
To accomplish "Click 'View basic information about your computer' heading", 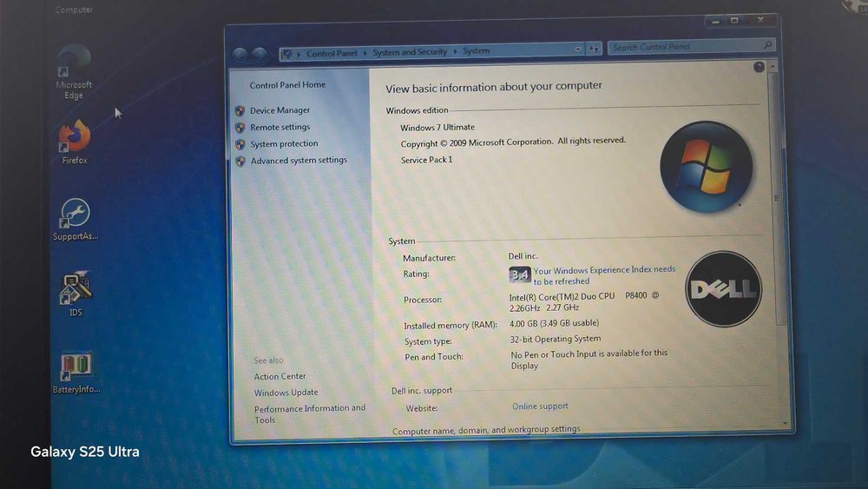I will pos(494,87).
